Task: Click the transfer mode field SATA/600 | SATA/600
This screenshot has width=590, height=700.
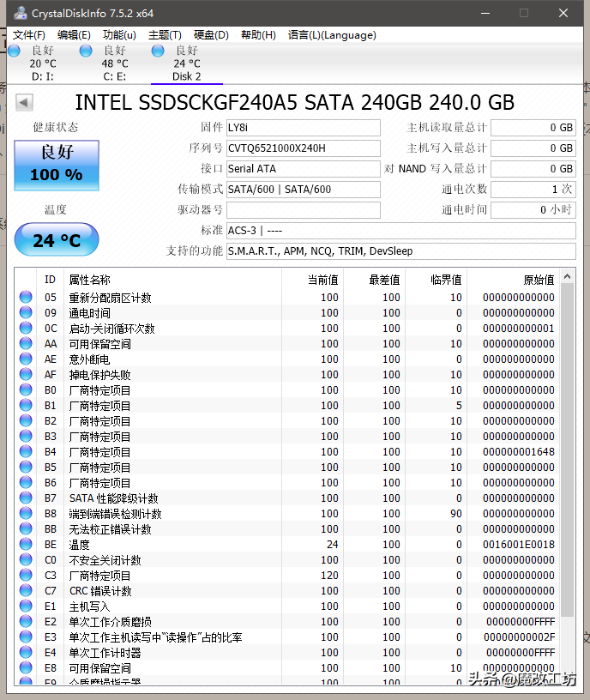Action: pyautogui.click(x=304, y=190)
